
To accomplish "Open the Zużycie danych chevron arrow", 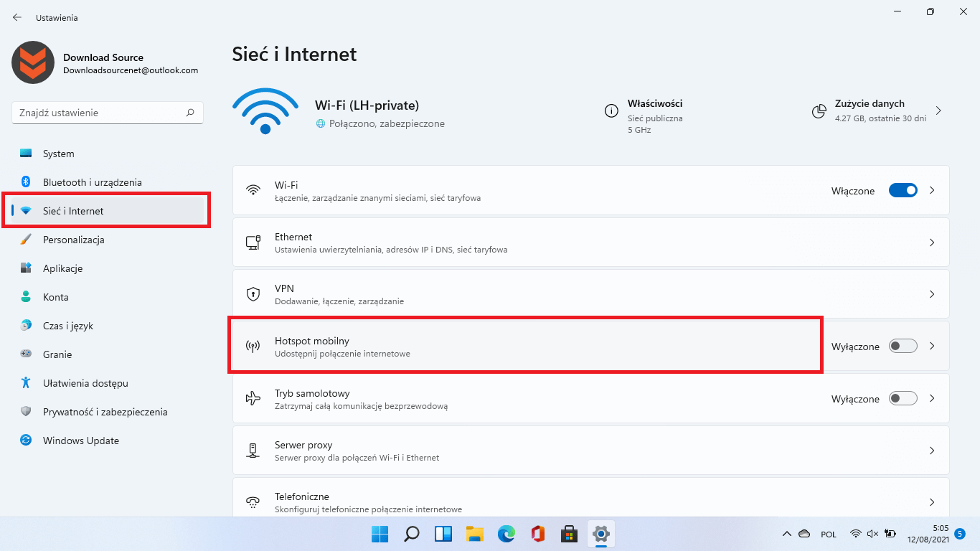I will (x=938, y=111).
